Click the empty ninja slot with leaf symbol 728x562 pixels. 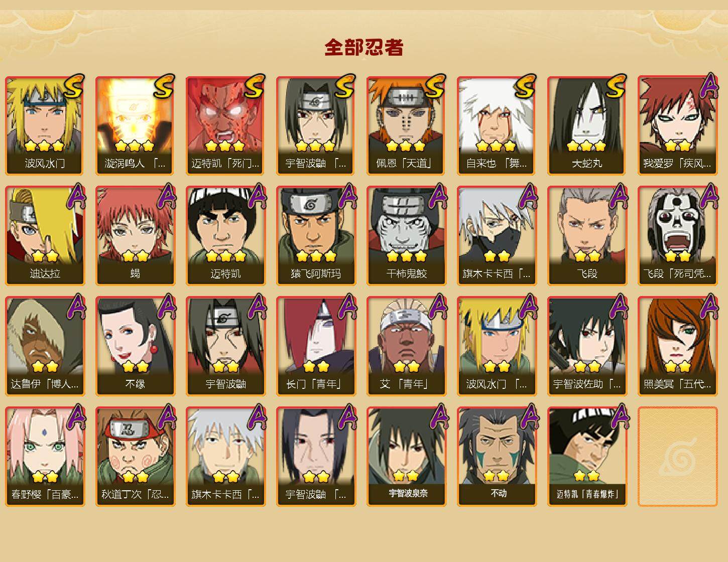tap(678, 457)
